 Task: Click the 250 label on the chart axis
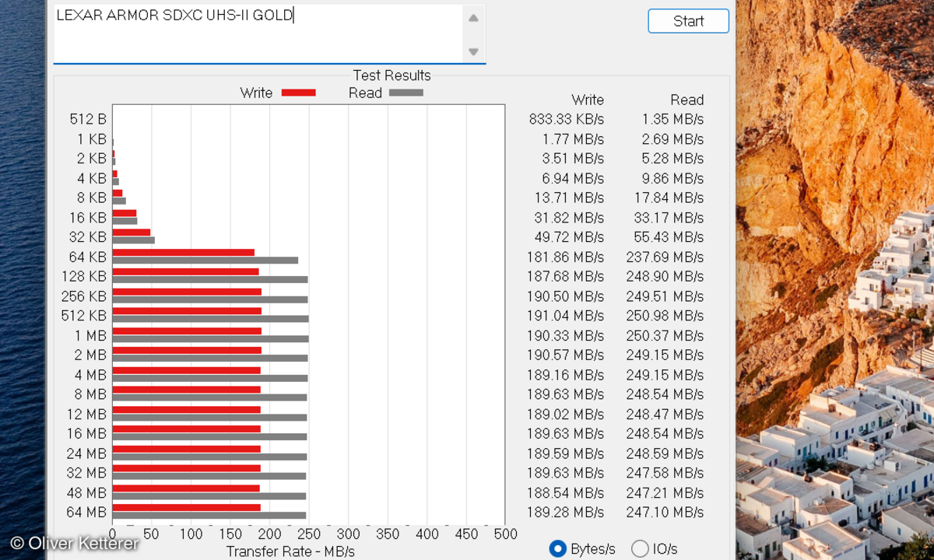point(309,534)
